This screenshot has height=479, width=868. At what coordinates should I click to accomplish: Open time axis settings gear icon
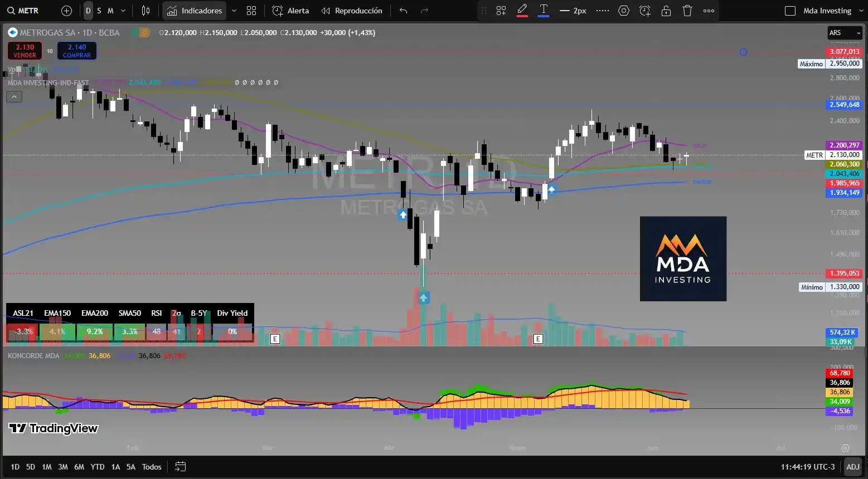pyautogui.click(x=846, y=448)
